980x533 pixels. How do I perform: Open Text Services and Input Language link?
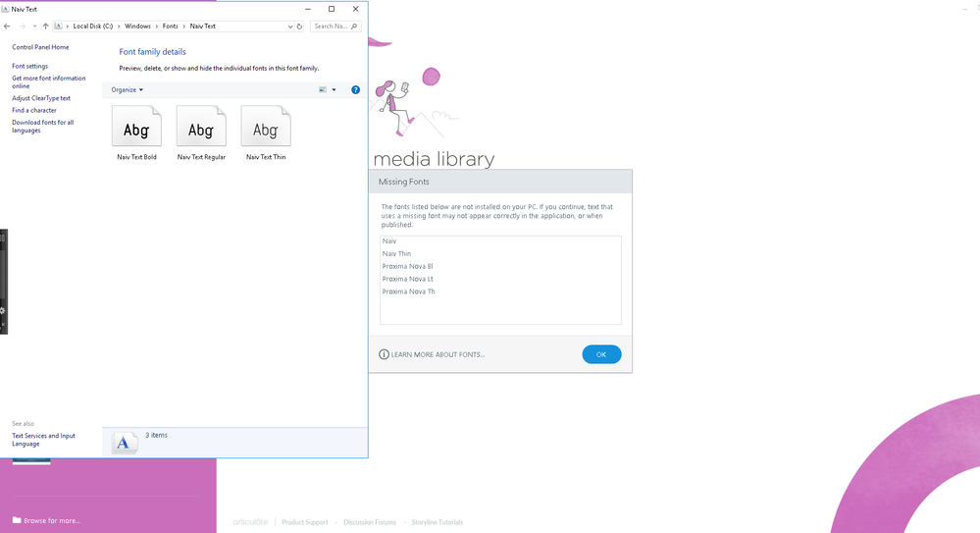tap(44, 440)
